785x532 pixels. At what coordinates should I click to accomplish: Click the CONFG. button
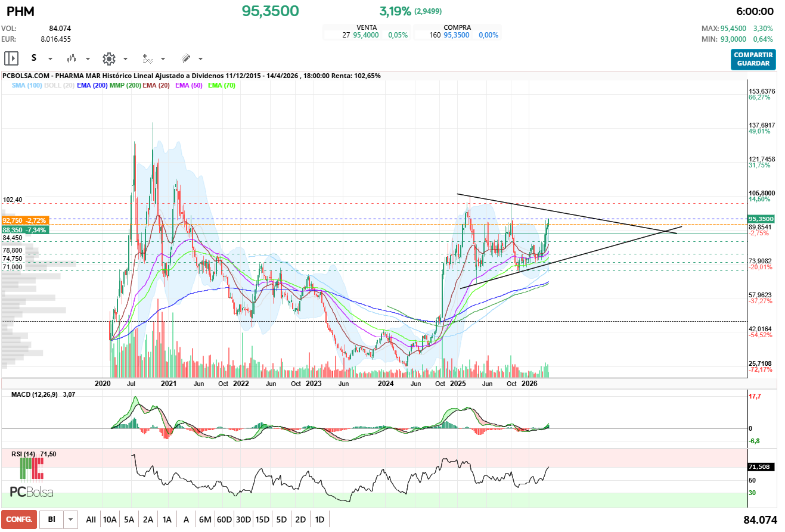19,519
